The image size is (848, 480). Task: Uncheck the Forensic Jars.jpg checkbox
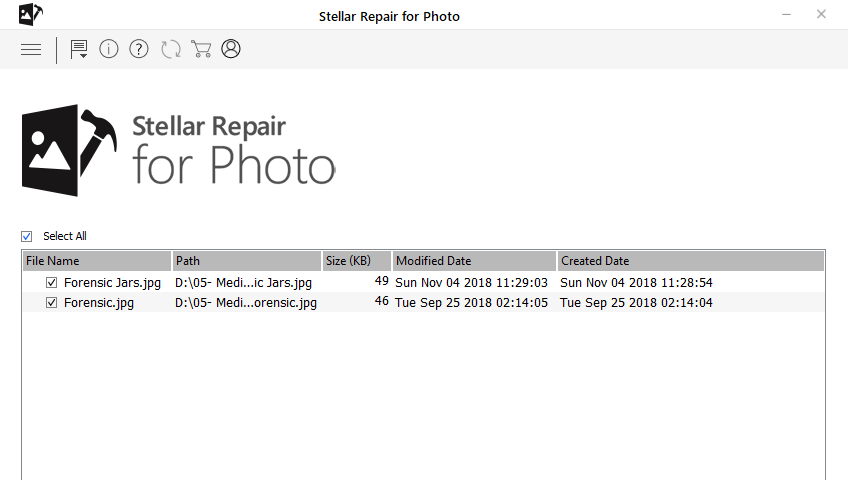[51, 282]
